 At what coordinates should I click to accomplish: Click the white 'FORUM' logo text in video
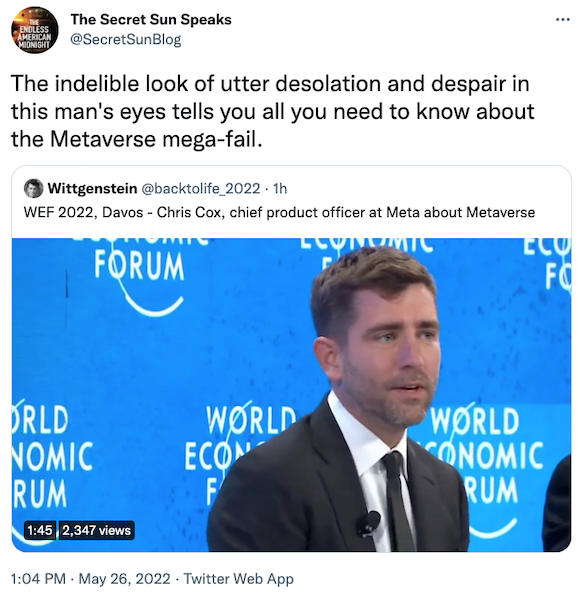[x=139, y=266]
